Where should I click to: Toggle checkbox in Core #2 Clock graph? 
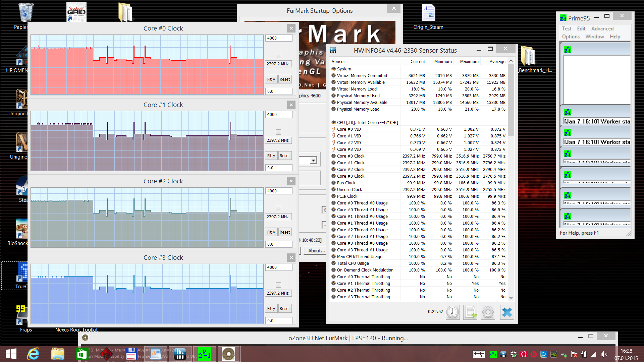[x=278, y=208]
